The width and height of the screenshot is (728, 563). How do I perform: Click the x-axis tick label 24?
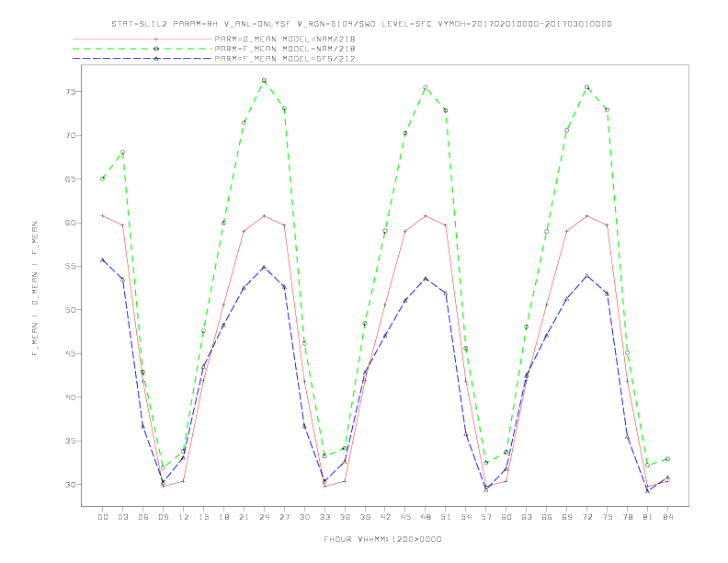tap(264, 517)
